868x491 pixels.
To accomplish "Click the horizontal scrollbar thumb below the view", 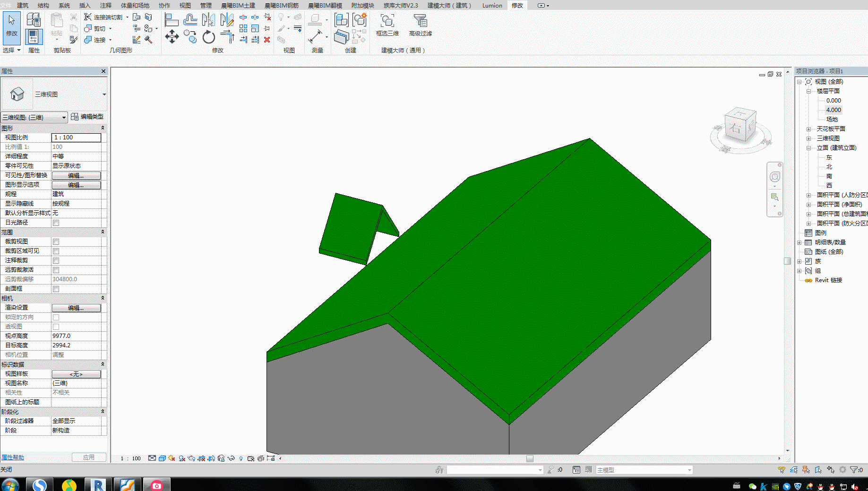I will click(x=530, y=458).
